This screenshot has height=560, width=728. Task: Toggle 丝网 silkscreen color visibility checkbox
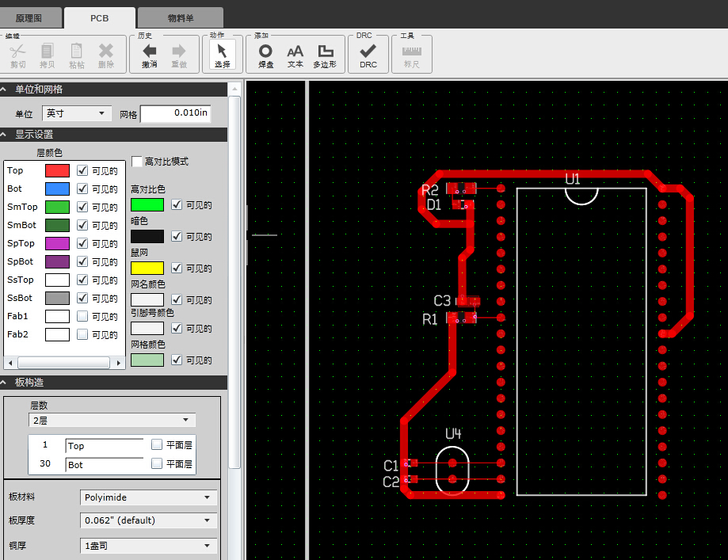177,268
